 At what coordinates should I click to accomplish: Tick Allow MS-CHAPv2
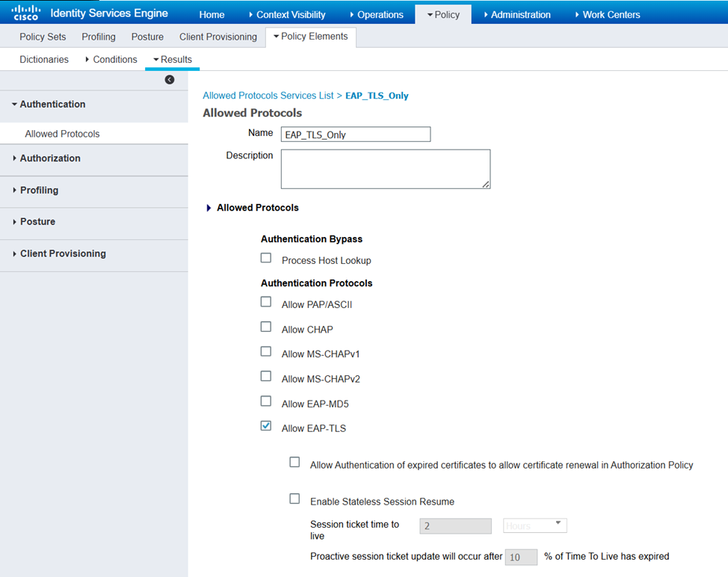266,376
